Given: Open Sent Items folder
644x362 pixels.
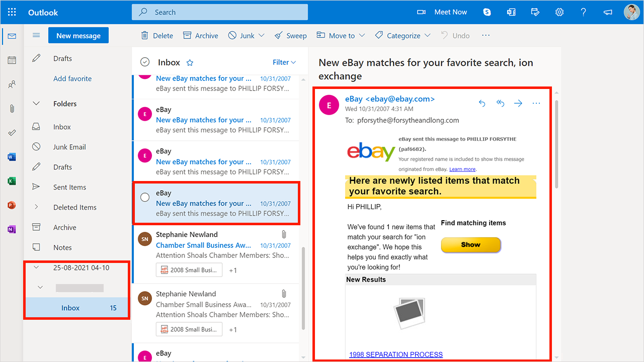Looking at the screenshot, I should pyautogui.click(x=70, y=187).
